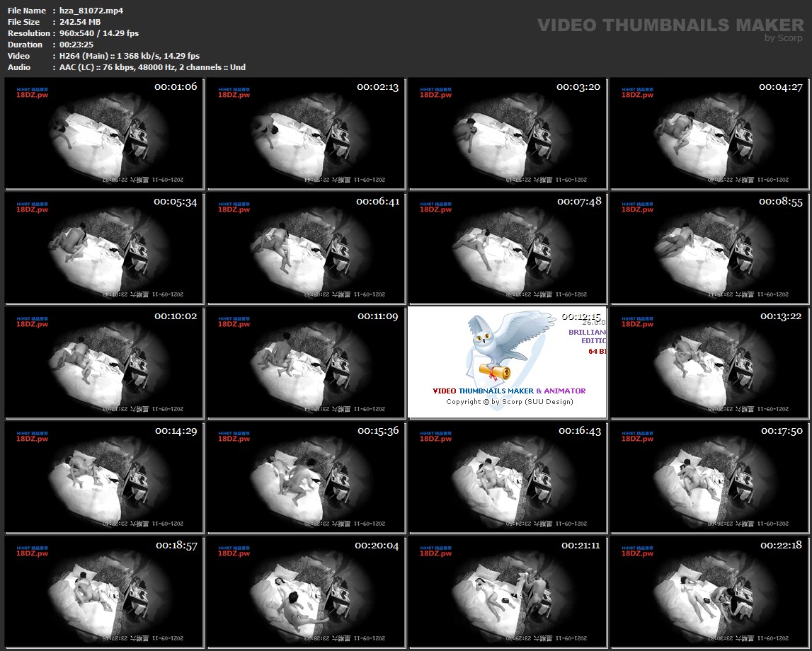The height and width of the screenshot is (651, 812).
Task: Click the "Copyright © by Scorp" line
Action: pyautogui.click(x=509, y=402)
